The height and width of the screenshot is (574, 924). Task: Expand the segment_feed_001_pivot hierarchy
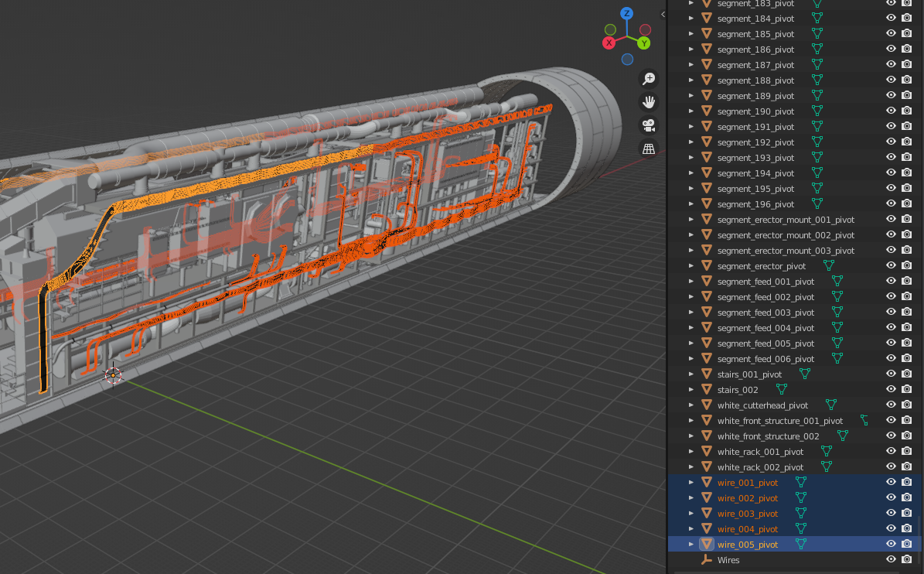coord(690,281)
